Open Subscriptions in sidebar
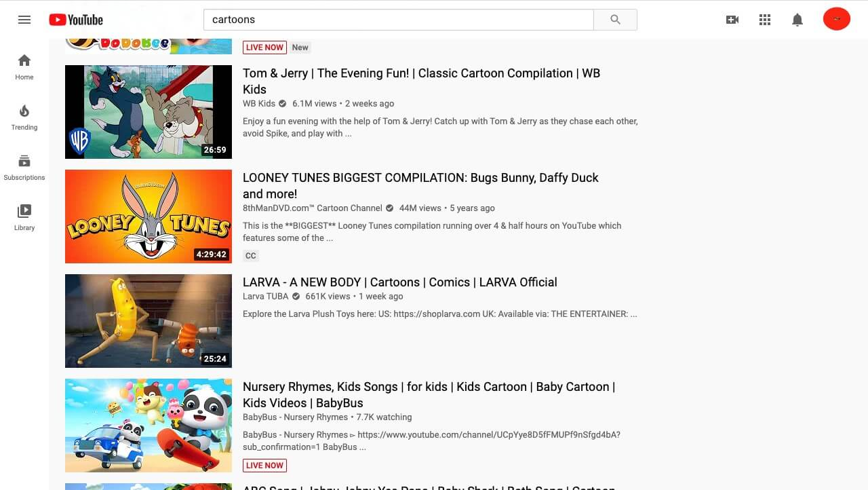Viewport: 868px width, 490px height. 24,167
